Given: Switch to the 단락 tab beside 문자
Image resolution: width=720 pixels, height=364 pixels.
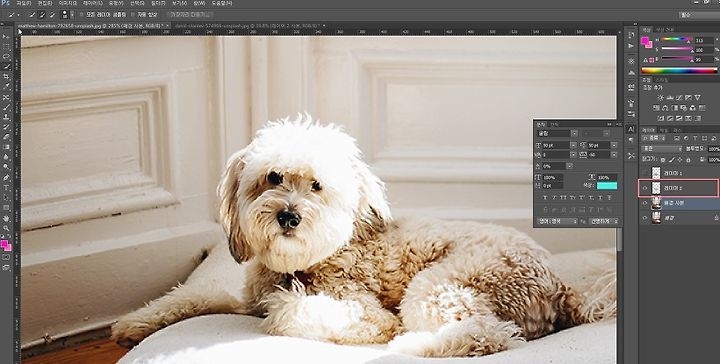Looking at the screenshot, I should [x=555, y=124].
